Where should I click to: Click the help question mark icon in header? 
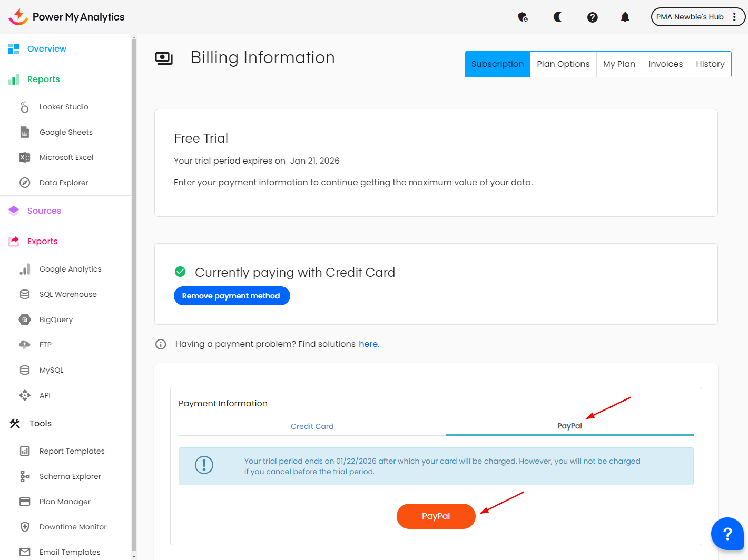(592, 17)
